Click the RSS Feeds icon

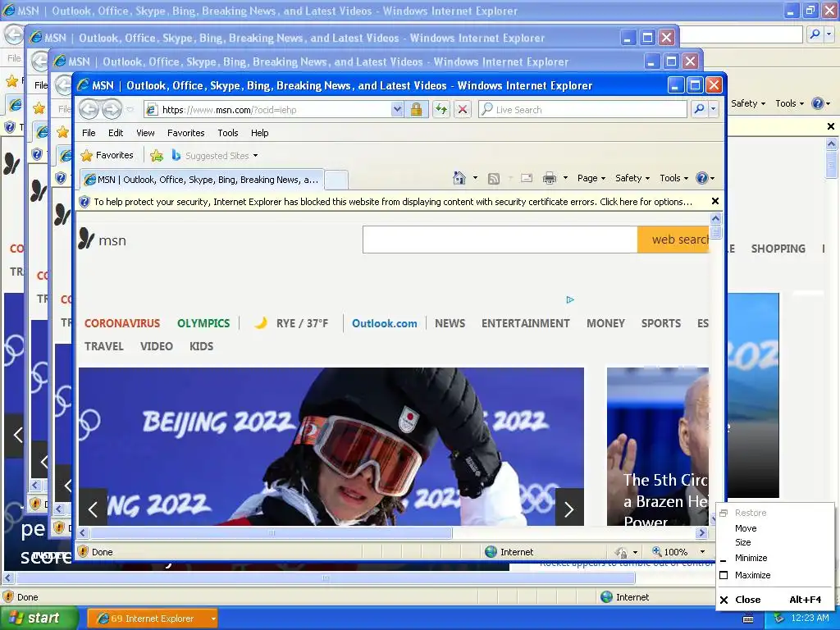493,178
